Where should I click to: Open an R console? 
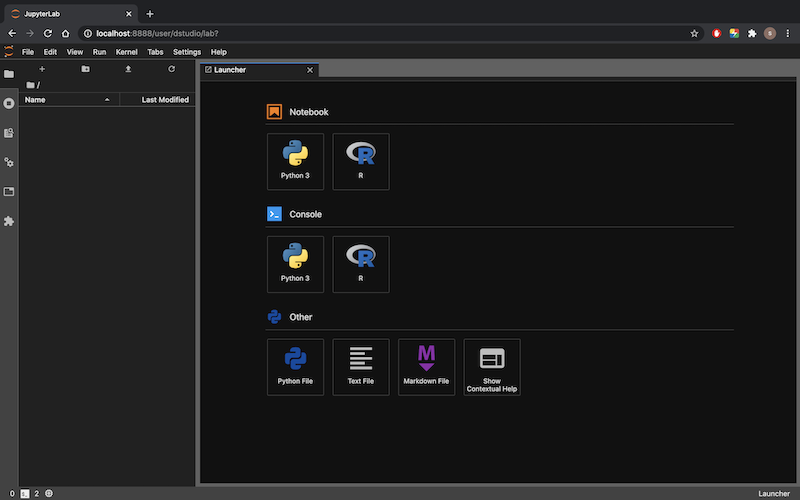click(x=361, y=264)
